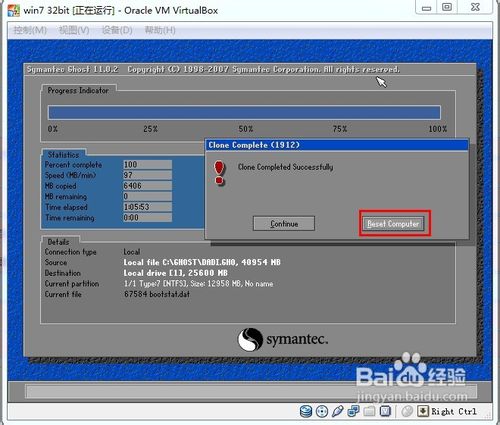Screen dimensions: 500x425
Task: Click the Current file 'bootstat.dat' text
Action: pos(157,294)
